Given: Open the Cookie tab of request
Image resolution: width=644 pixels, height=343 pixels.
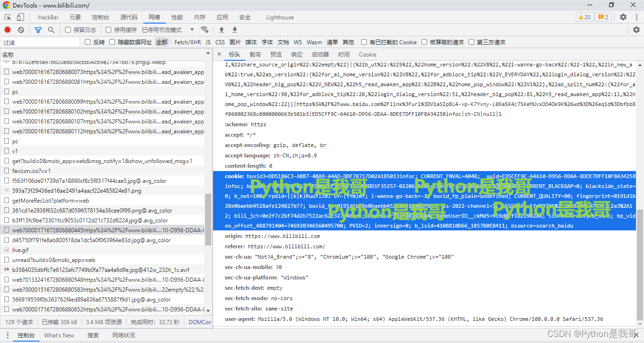Looking at the screenshot, I should click(367, 54).
